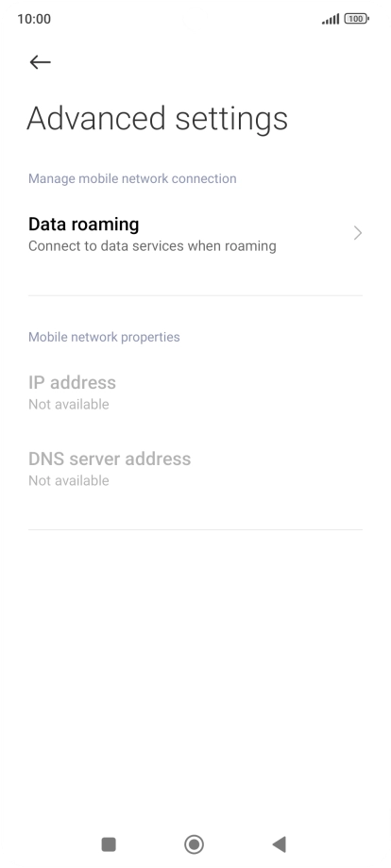
Task: Select the DNS server address entry
Action: (195, 469)
